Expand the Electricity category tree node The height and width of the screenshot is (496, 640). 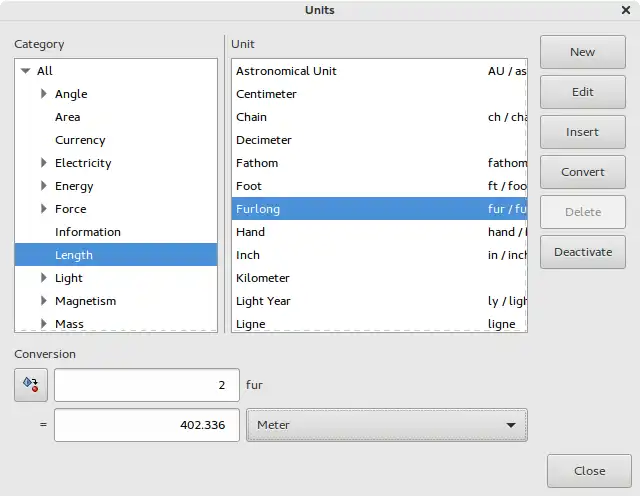[44, 163]
